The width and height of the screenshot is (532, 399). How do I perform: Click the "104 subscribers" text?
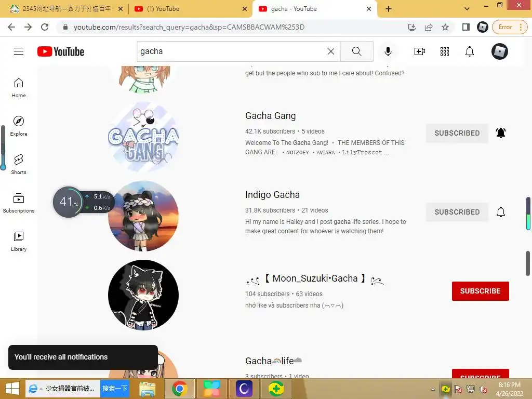point(268,294)
